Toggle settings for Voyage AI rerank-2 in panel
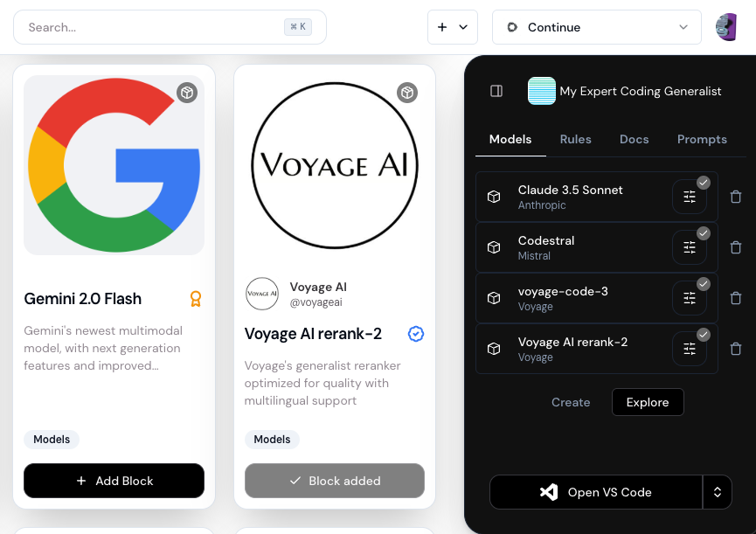This screenshot has height=534, width=756. [x=690, y=350]
